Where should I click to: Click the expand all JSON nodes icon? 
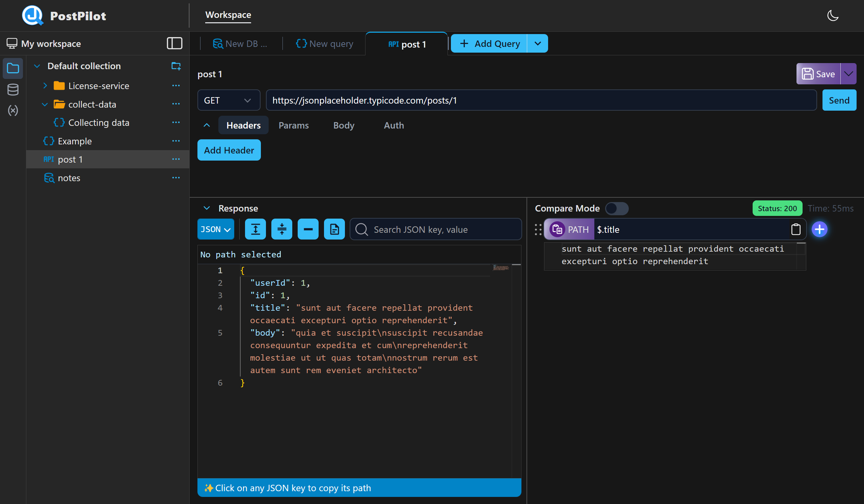point(255,229)
